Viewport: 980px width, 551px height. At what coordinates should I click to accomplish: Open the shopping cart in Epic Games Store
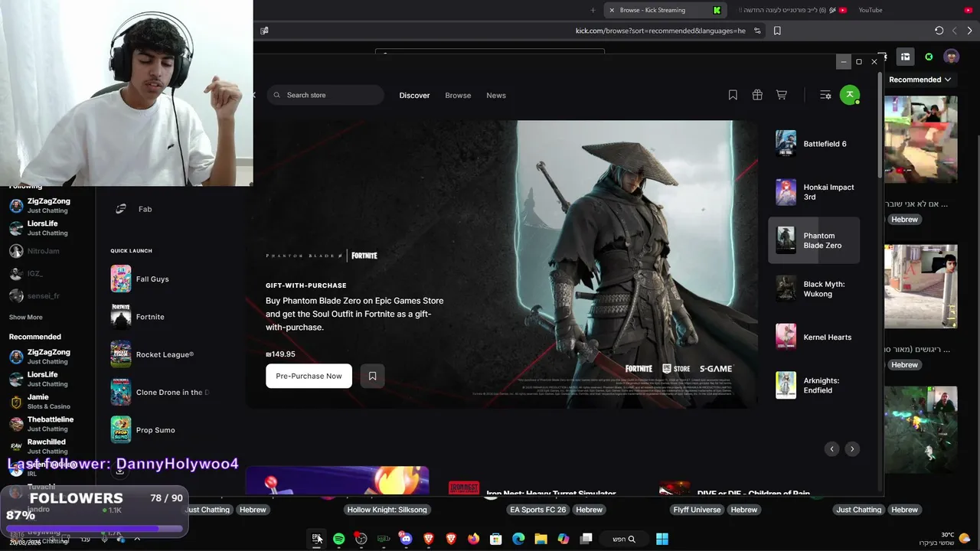click(782, 95)
